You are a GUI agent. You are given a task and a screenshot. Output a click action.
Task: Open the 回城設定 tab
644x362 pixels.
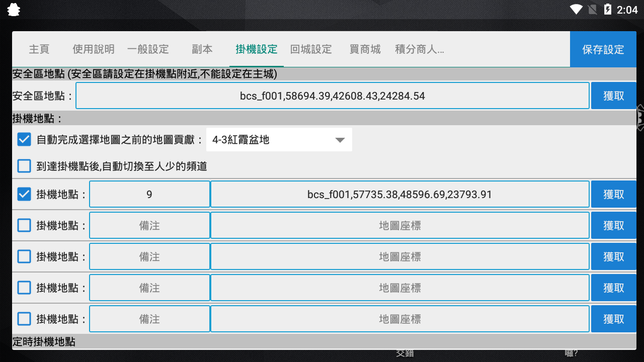pos(311,49)
